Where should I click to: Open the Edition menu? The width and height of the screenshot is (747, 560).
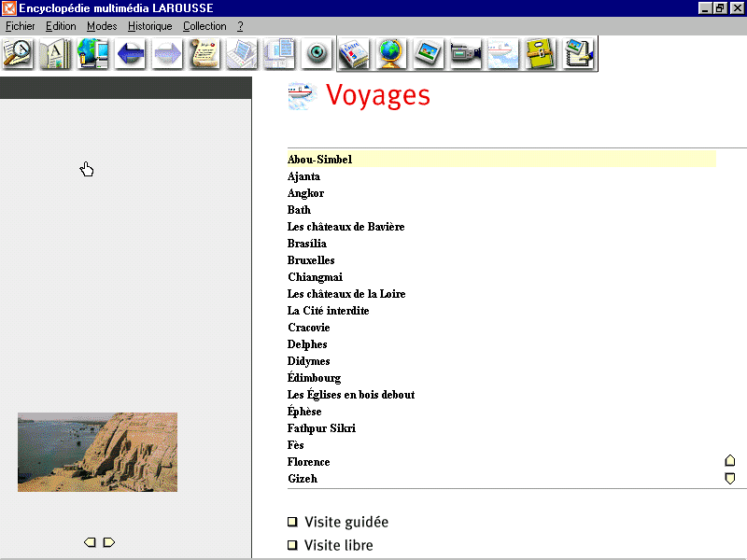point(61,26)
